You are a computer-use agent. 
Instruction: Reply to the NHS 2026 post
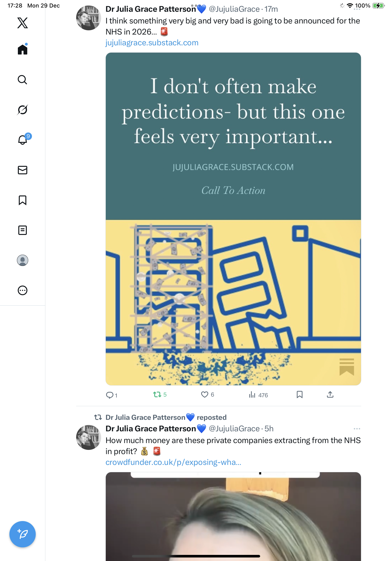click(110, 395)
